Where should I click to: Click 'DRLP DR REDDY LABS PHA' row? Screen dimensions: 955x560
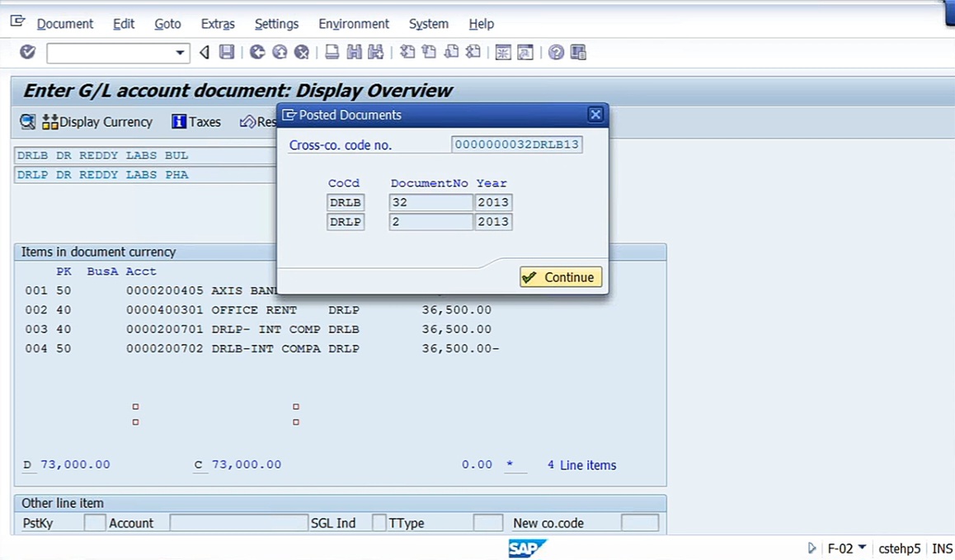point(146,175)
